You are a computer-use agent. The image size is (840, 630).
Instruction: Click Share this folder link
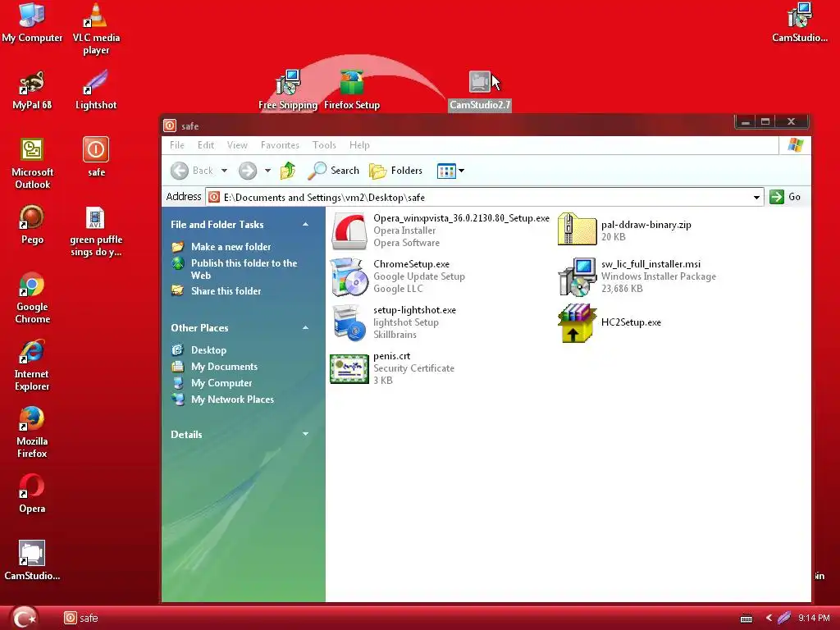(x=226, y=291)
